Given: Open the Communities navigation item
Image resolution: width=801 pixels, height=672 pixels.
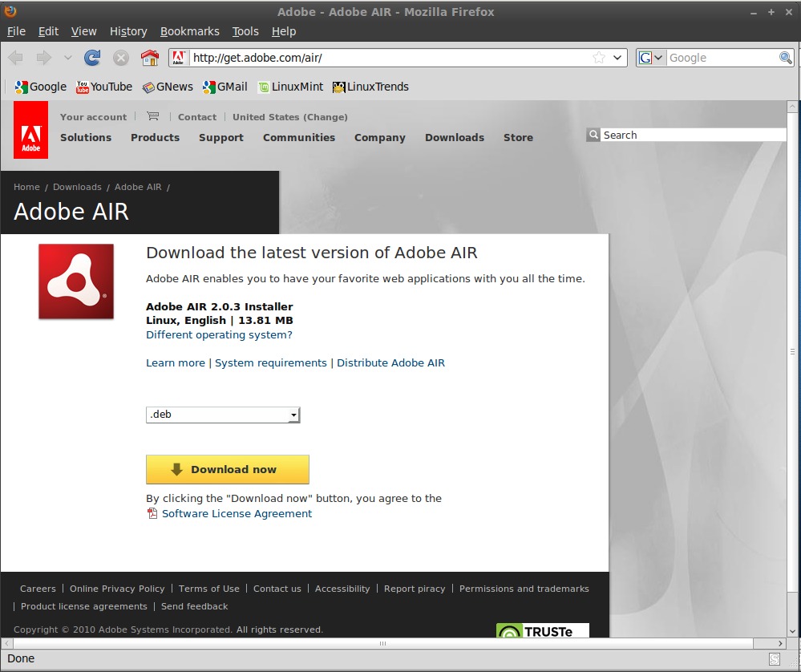Looking at the screenshot, I should click(299, 137).
